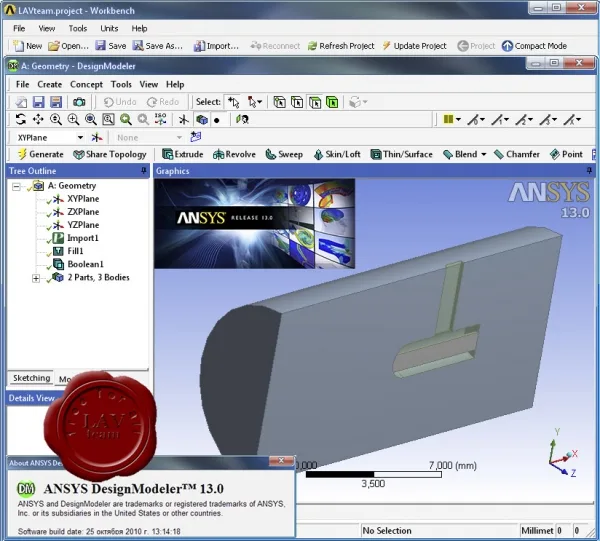Set the Isometric (ISO) view
The height and width of the screenshot is (541, 600).
click(161, 119)
